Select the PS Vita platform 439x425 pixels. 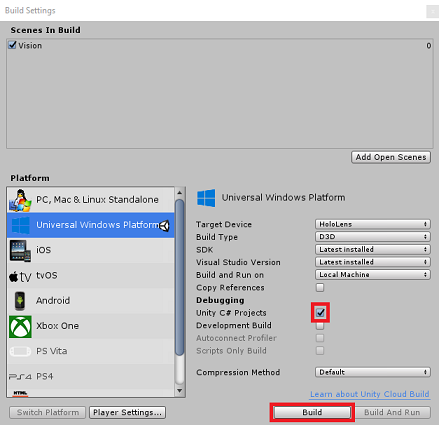(x=91, y=351)
